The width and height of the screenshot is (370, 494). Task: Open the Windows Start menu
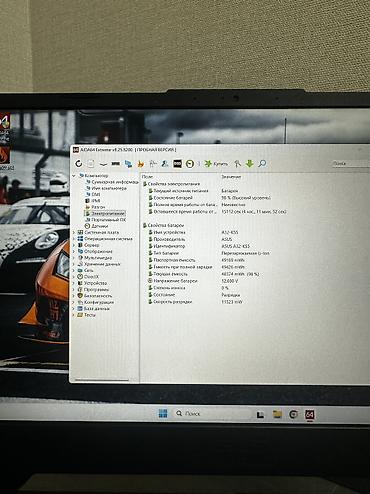click(x=163, y=414)
